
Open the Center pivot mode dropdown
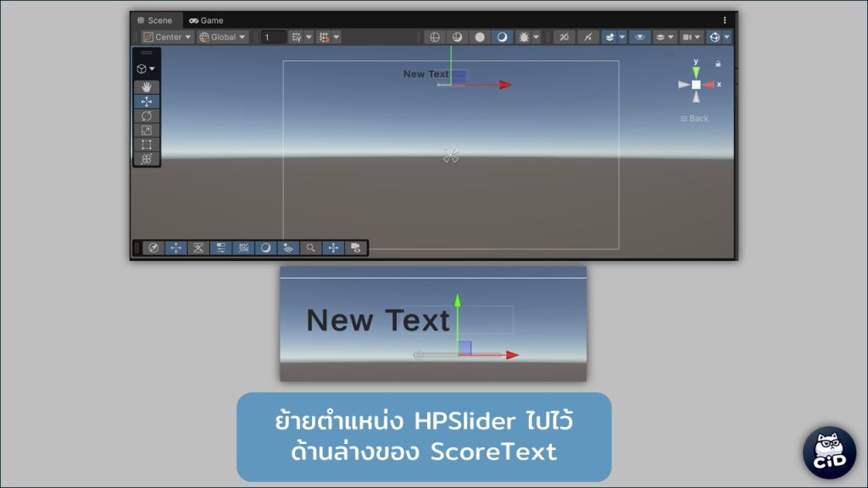point(167,37)
